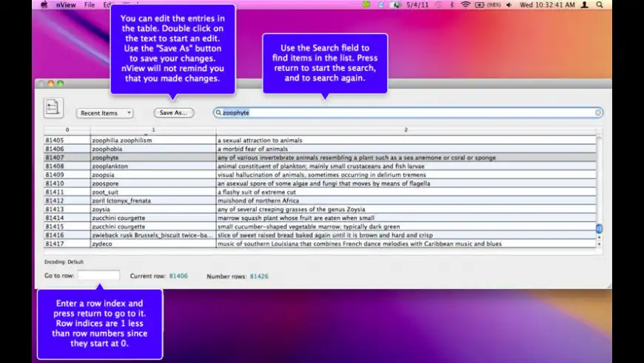The height and width of the screenshot is (363, 644).
Task: Open the nView application menu
Action: (x=66, y=5)
